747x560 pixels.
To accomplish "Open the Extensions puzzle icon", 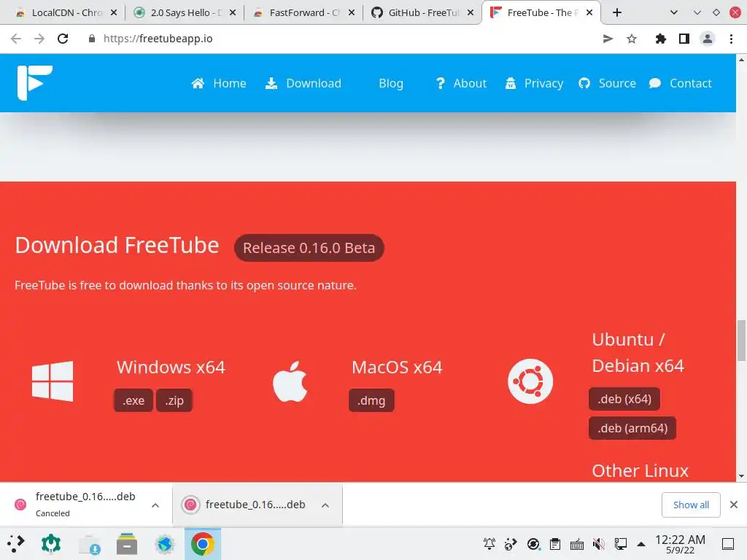I will [x=660, y=39].
